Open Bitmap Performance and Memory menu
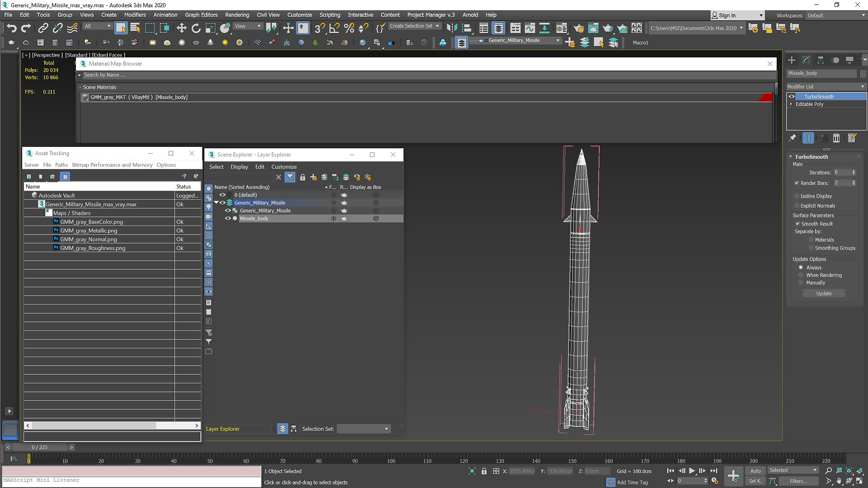This screenshot has width=868, height=488. pos(112,165)
